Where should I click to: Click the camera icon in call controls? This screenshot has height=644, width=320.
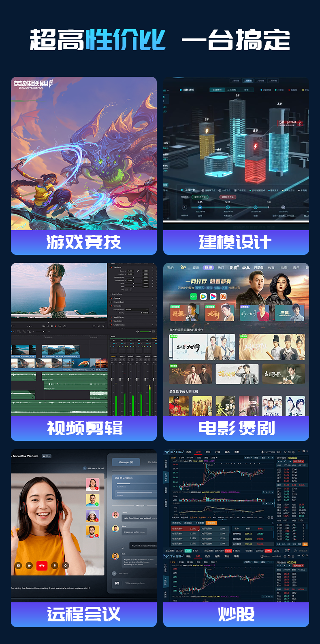pyautogui.click(x=29, y=566)
